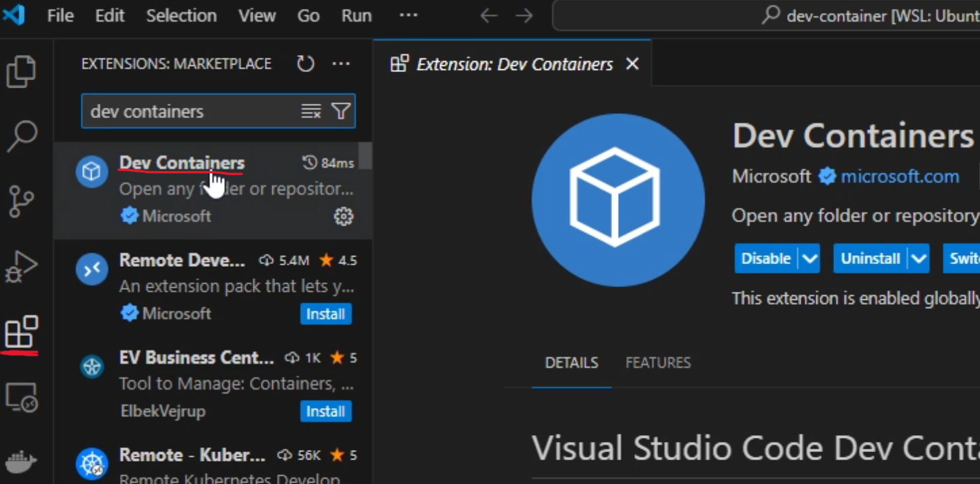The width and height of the screenshot is (980, 484).
Task: Open Extensions panel more actions menu
Action: pyautogui.click(x=341, y=64)
